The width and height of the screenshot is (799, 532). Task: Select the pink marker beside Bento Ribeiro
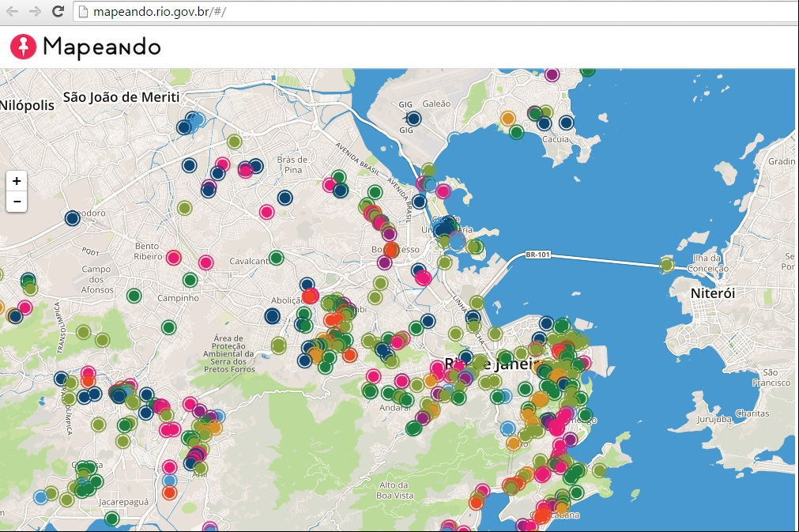click(x=174, y=258)
